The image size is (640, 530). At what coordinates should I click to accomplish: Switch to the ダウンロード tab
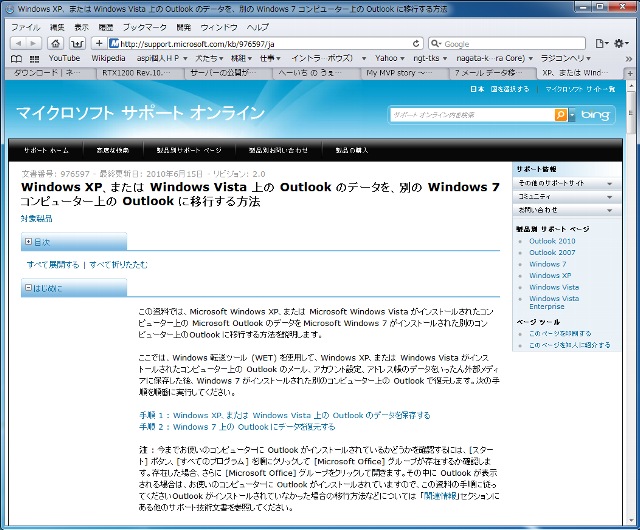click(51, 73)
